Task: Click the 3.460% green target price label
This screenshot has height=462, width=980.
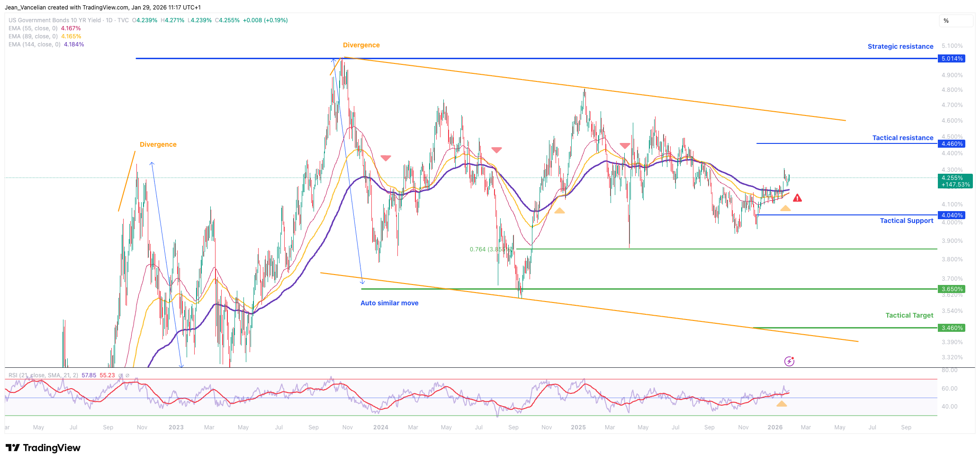Action: coord(952,328)
